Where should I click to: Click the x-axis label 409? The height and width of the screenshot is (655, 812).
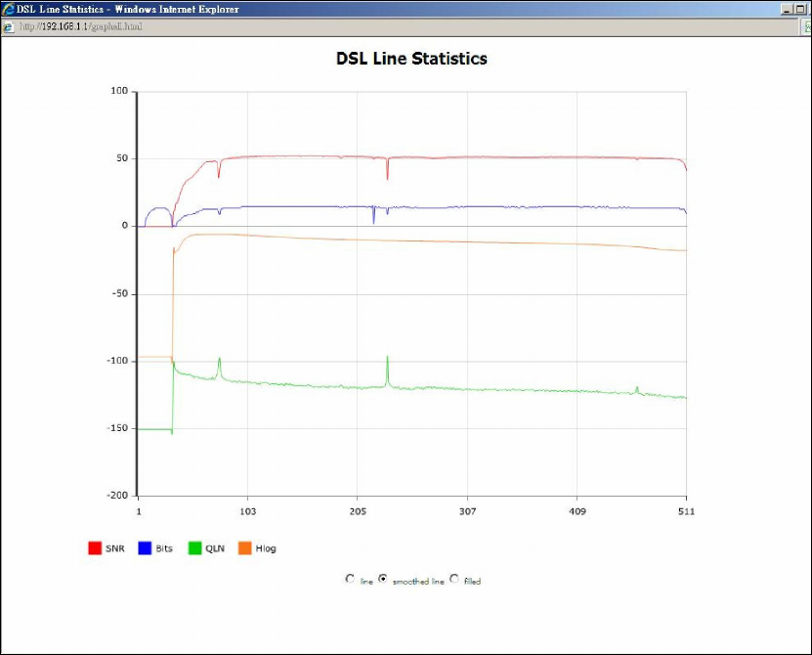coord(577,512)
